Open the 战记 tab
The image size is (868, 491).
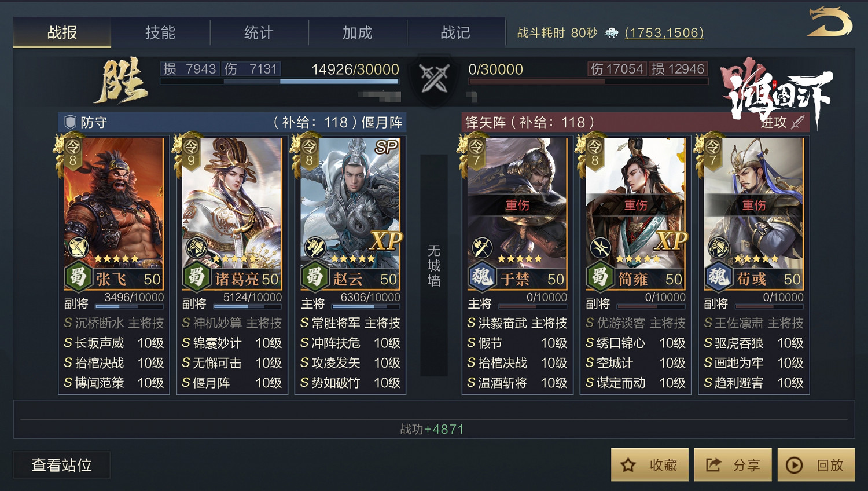tap(456, 32)
